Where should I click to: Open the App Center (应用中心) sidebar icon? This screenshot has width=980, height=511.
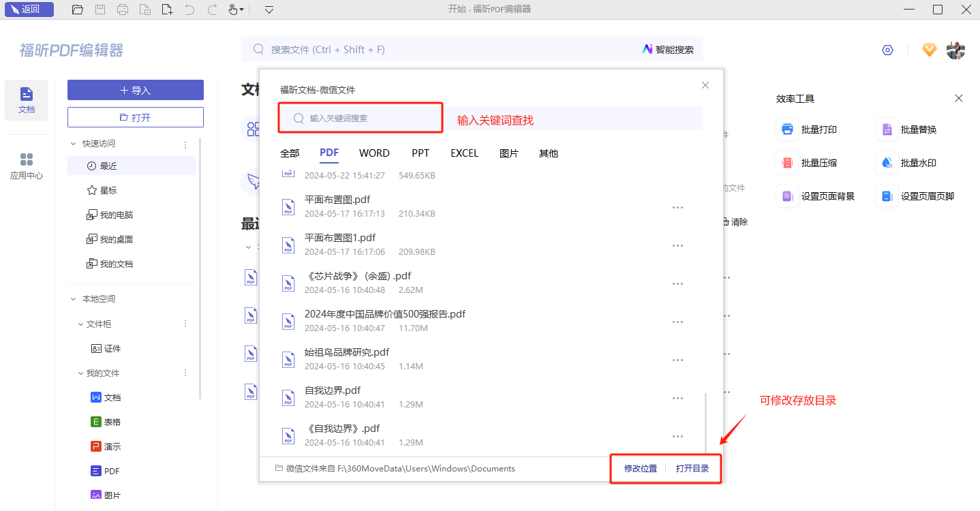(27, 166)
